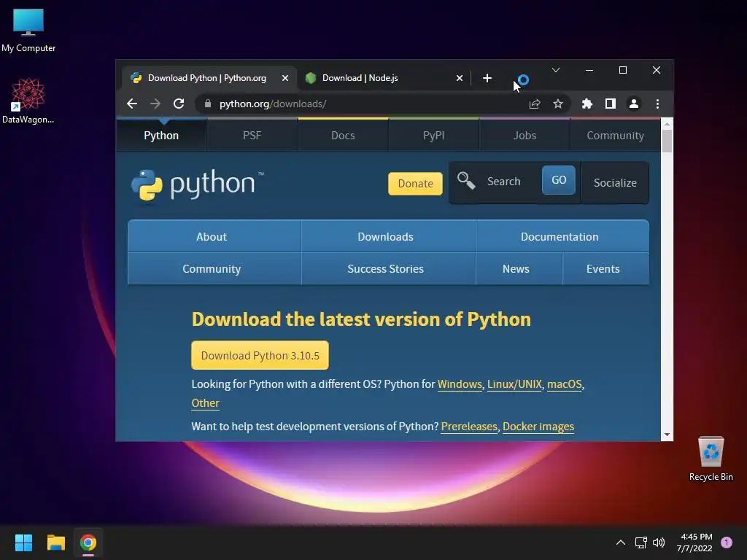Open the Chrome profile avatar icon
Screen dimensions: 747x560
click(x=634, y=104)
